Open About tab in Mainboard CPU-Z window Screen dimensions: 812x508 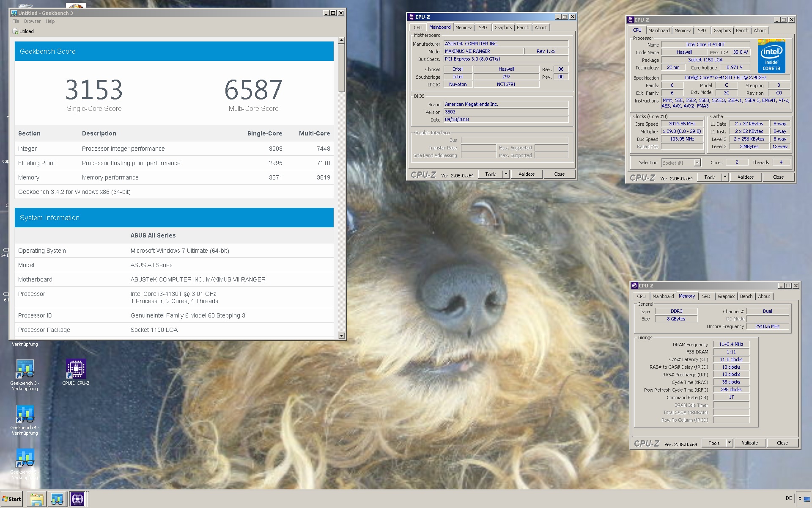(541, 28)
